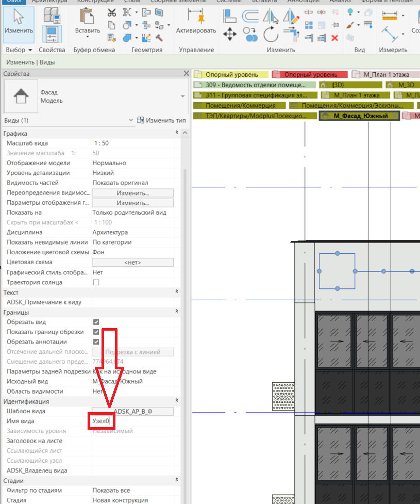Select the Match Type Properties icon
Viewport: 420px width, 504px height.
point(111,38)
